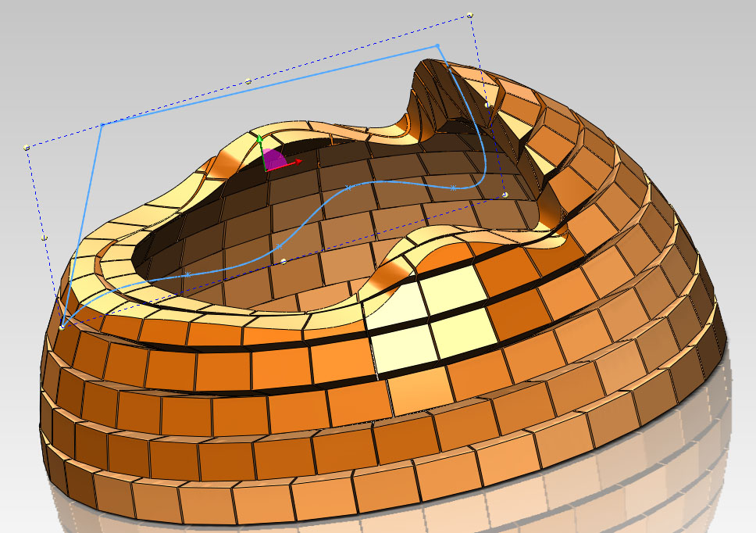This screenshot has height=533, width=756.
Task: Select the midpoint handle on the bottom dashed edge
Action: [283, 260]
